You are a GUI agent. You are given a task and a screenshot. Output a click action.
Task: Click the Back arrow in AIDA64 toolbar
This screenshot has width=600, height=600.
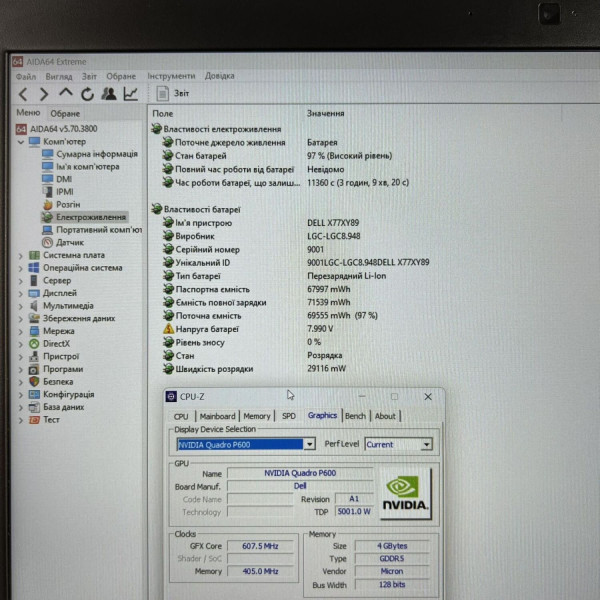click(x=23, y=94)
